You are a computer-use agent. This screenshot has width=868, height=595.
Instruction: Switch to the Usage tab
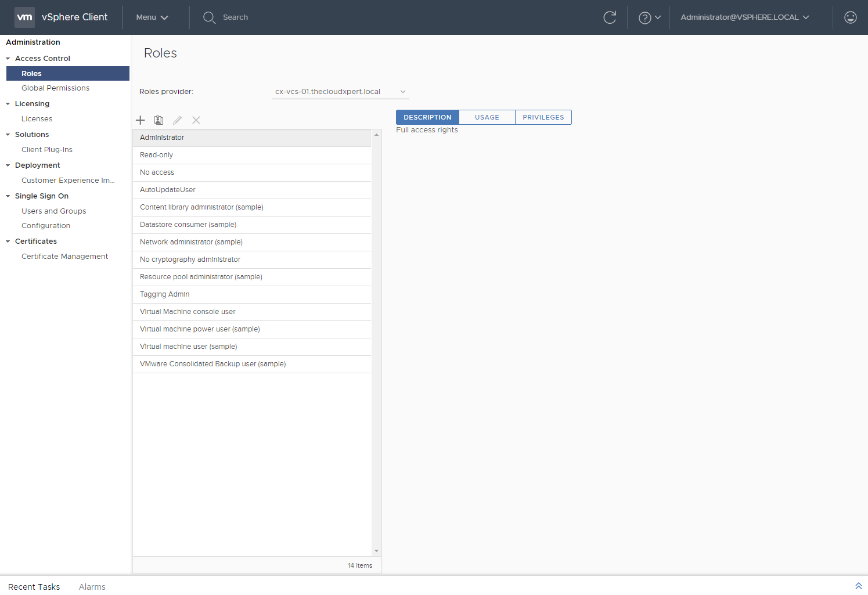point(487,117)
